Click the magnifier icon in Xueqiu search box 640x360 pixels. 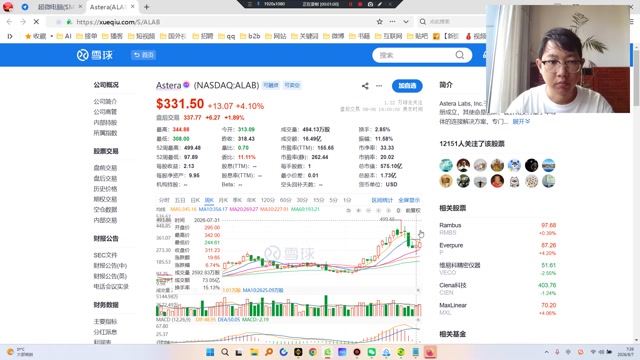[460, 55]
